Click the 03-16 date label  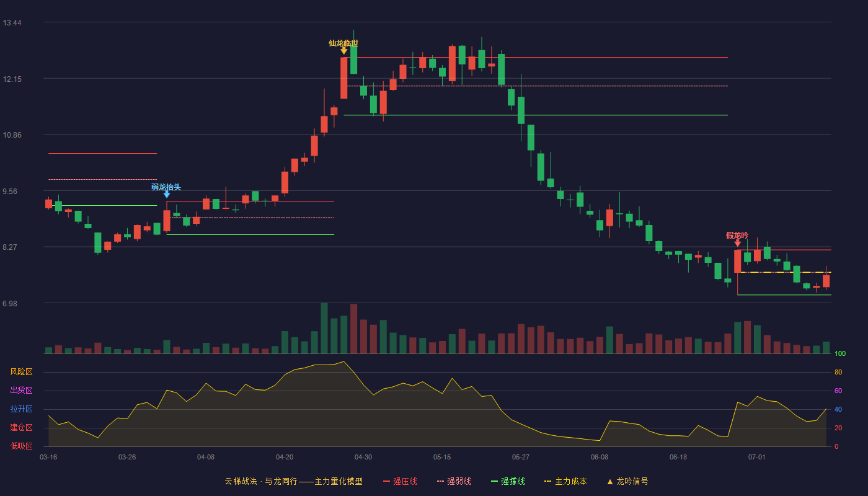coord(48,457)
